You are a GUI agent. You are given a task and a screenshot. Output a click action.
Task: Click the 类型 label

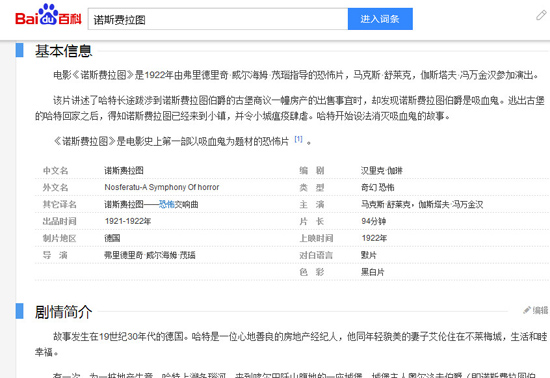312,188
